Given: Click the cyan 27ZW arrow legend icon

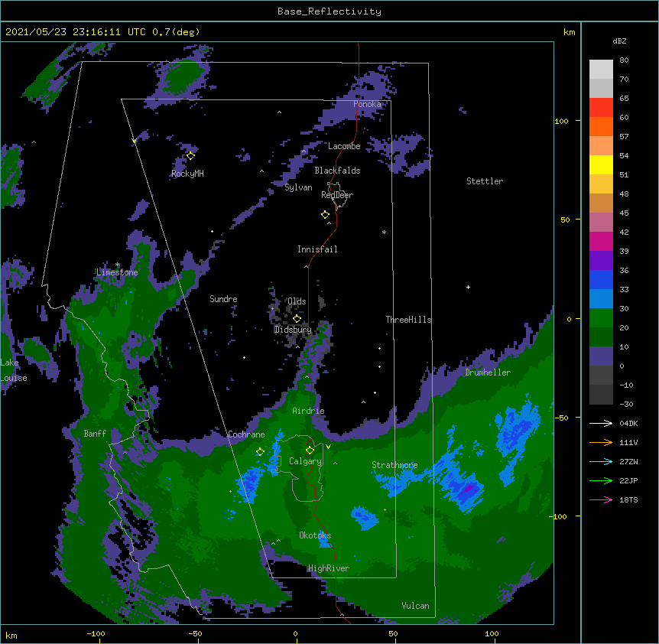Looking at the screenshot, I should [601, 461].
